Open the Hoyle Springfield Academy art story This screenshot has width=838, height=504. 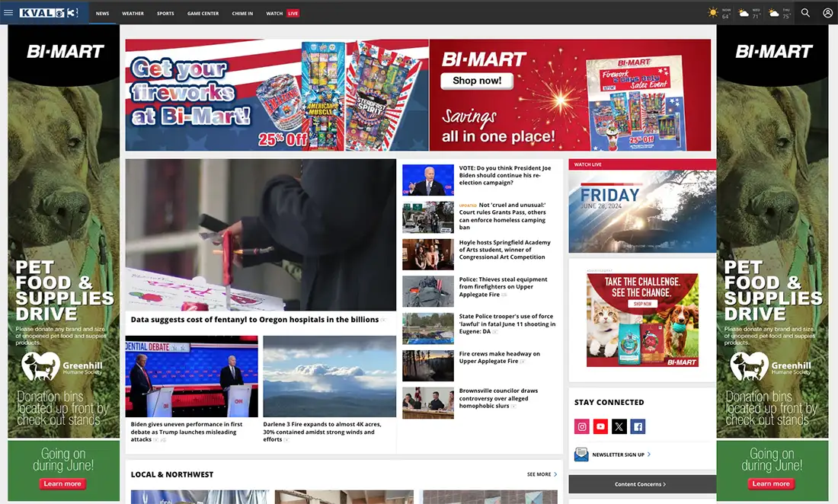[x=504, y=249]
